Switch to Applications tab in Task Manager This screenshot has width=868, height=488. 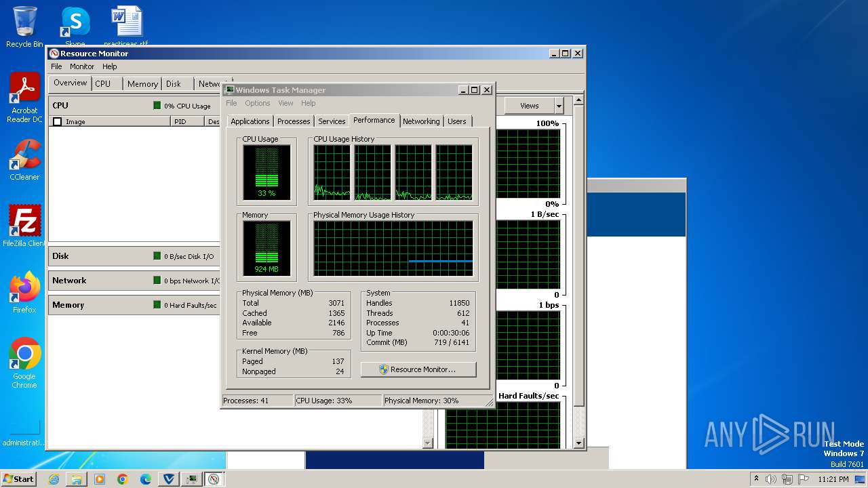(250, 121)
